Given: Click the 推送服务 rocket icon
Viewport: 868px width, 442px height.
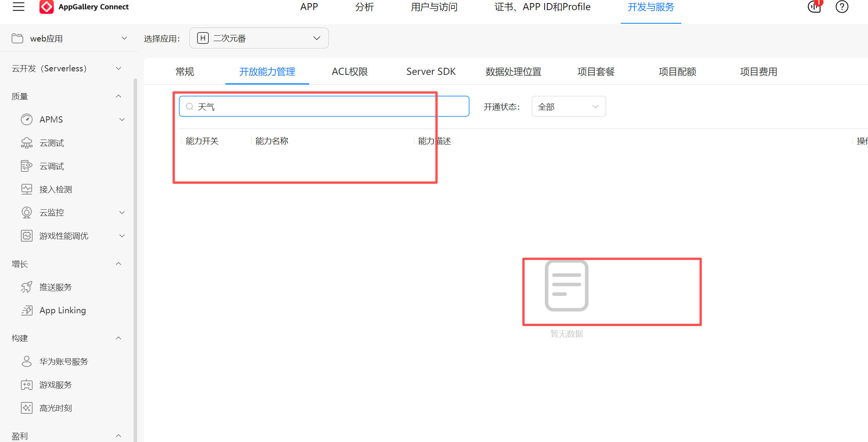Looking at the screenshot, I should click(x=26, y=287).
